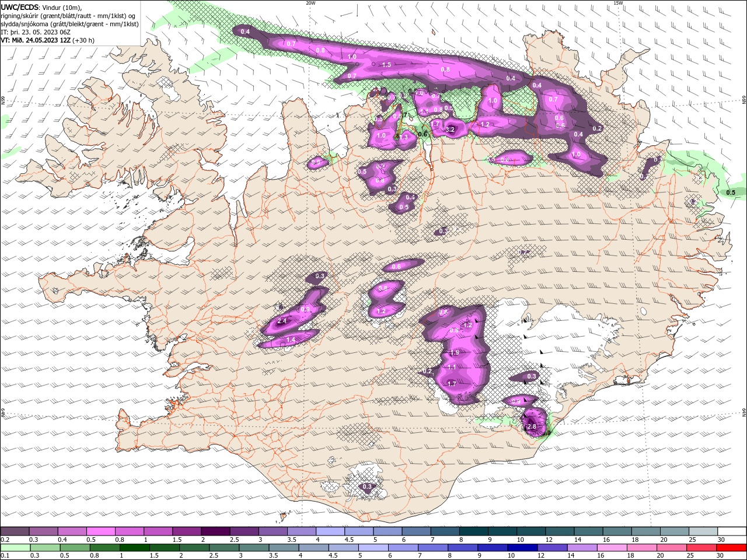Screen dimensions: 747x560
Task: Select the upper legend swatch between 0.2 and 0.3
Action: (15, 531)
